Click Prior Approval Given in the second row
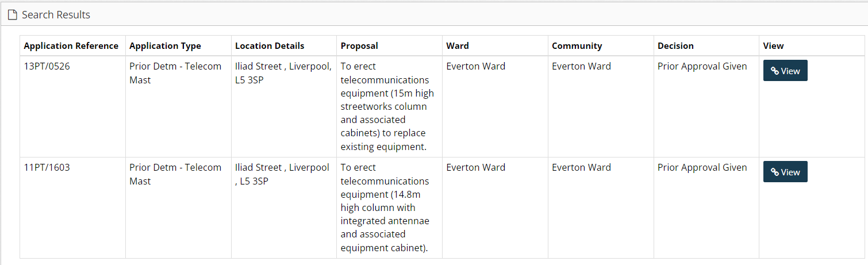This screenshot has height=265, width=868. pos(702,168)
